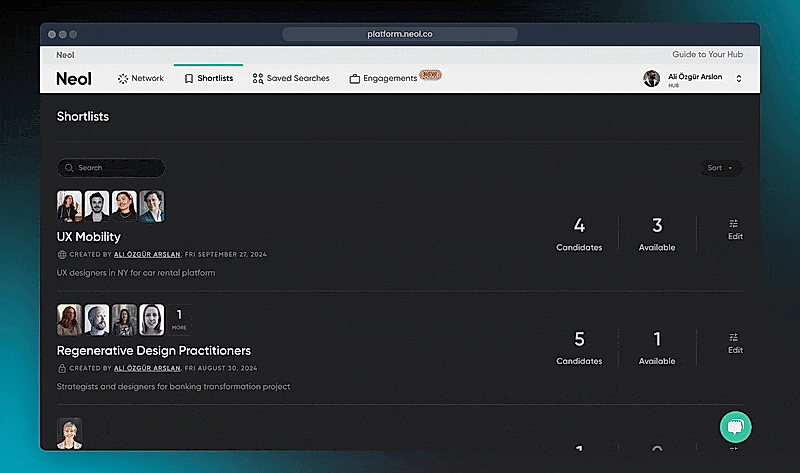Click the Engagements briefcase icon
The height and width of the screenshot is (473, 800).
coord(354,78)
